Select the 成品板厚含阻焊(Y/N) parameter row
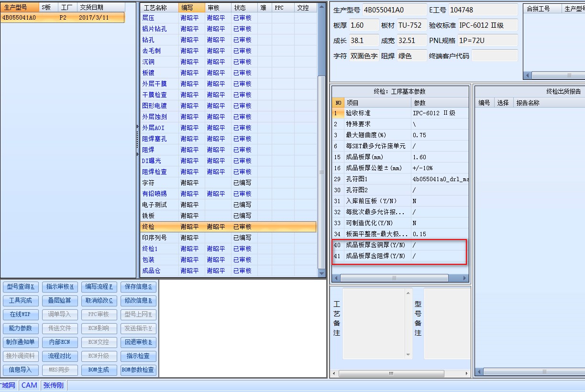This screenshot has height=392, width=585. pyautogui.click(x=400, y=256)
